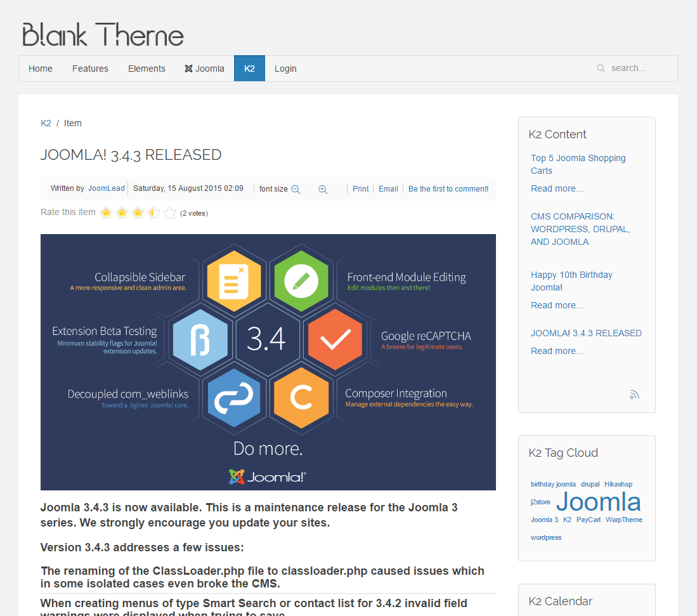Image resolution: width=697 pixels, height=616 pixels.
Task: Read more of Top 5 Joomla Shopping Carts
Action: 556,188
